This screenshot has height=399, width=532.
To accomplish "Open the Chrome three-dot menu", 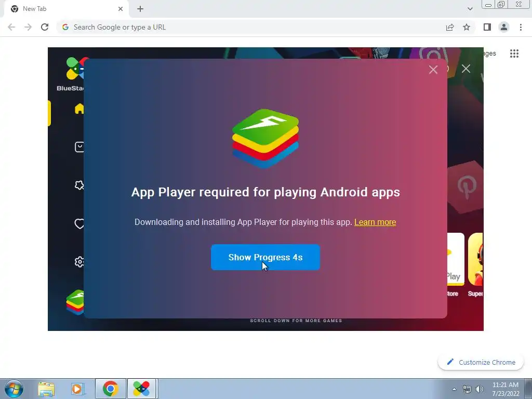I will pos(521,27).
